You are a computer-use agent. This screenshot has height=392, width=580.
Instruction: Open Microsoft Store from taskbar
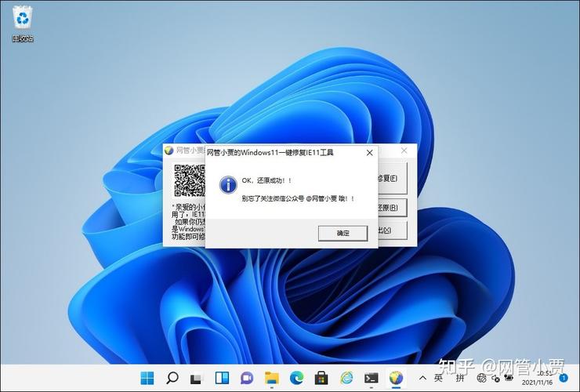click(321, 379)
